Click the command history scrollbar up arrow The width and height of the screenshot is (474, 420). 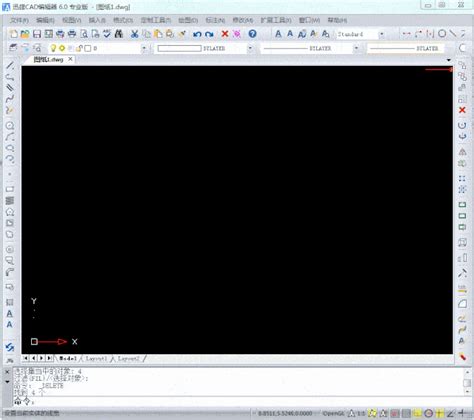[x=467, y=372]
